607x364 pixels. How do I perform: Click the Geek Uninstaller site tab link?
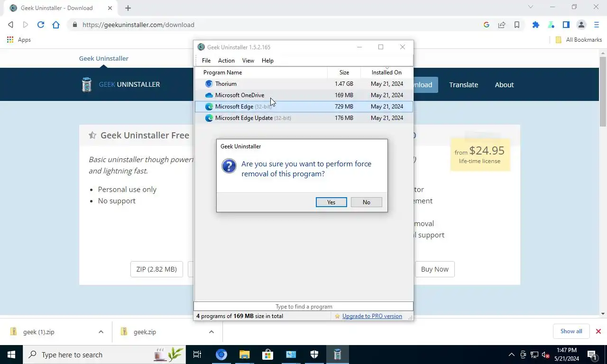(103, 58)
